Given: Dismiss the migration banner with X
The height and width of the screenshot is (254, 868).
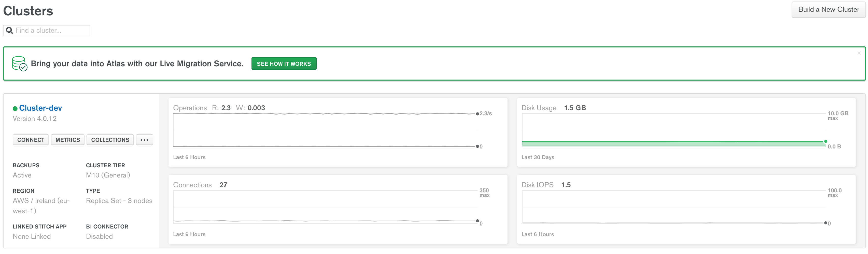Looking at the screenshot, I should coord(859,53).
